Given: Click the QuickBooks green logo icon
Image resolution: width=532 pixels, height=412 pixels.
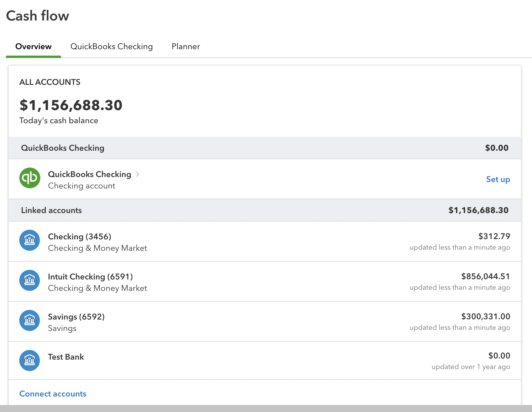Looking at the screenshot, I should [30, 178].
